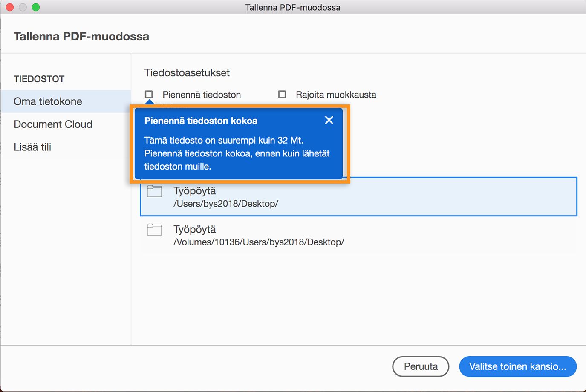Dismiss the Pienennä tiedoston kokoa tooltip
Image resolution: width=586 pixels, height=392 pixels.
329,120
